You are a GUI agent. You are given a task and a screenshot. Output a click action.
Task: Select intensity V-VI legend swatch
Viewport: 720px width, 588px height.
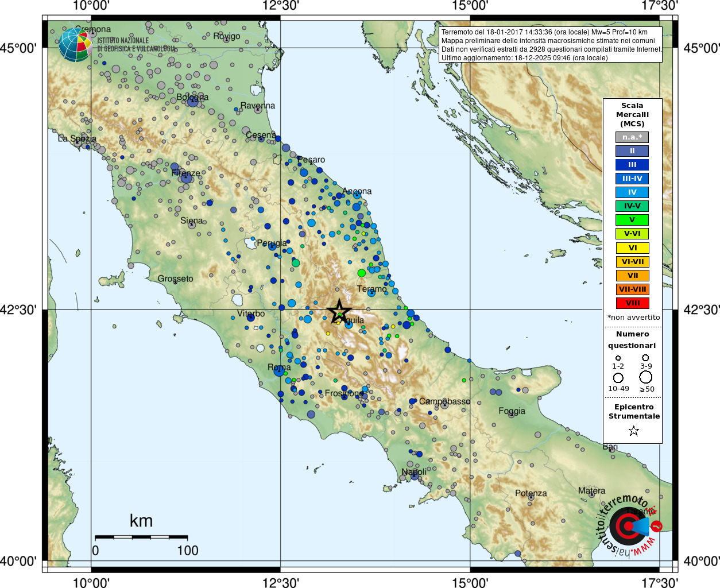coord(632,234)
